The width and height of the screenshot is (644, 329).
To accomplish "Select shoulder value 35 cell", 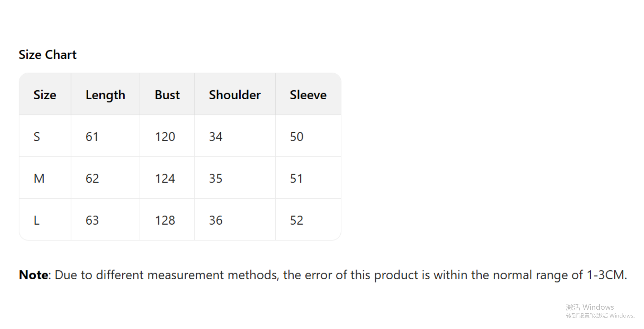I will [x=216, y=178].
